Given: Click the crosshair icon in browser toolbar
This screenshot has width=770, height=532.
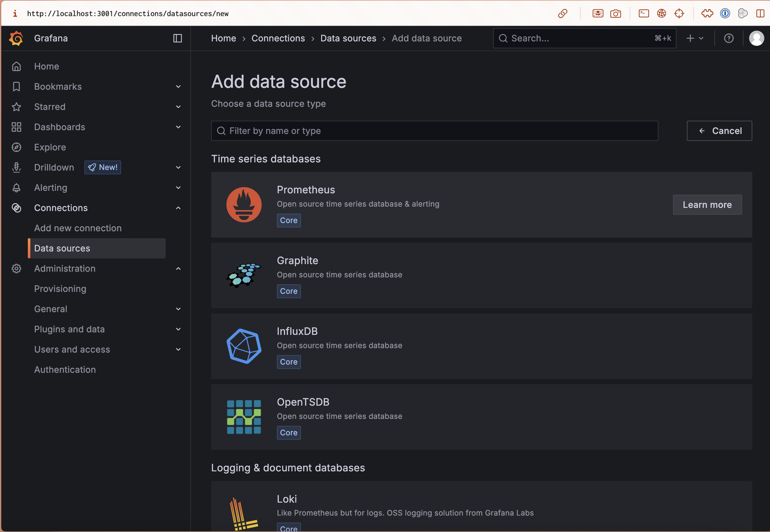Looking at the screenshot, I should [x=679, y=13].
